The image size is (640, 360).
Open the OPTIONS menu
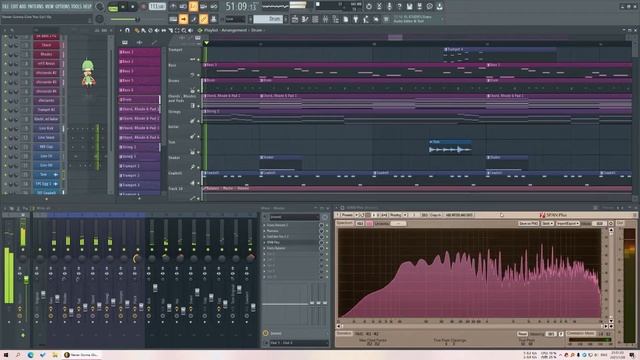click(62, 7)
